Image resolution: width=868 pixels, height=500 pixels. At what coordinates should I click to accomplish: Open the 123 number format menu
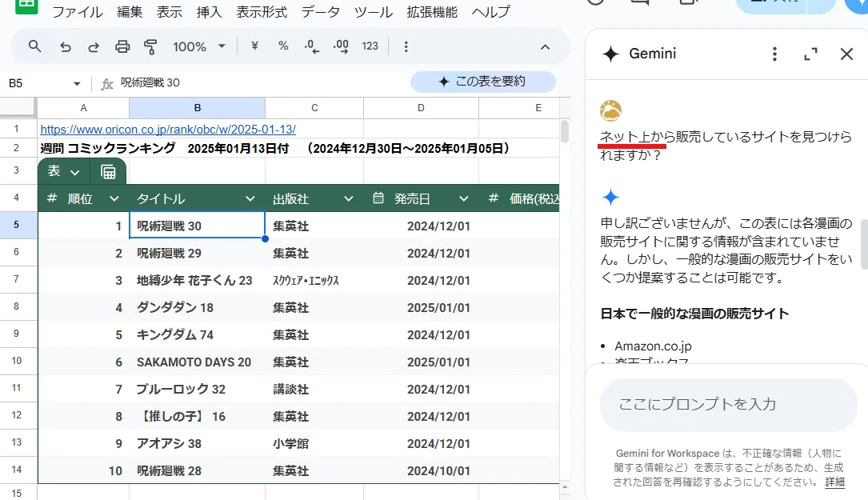click(x=370, y=46)
